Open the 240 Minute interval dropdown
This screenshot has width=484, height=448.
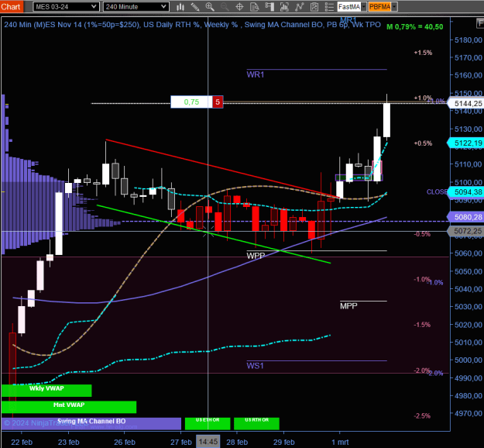tap(136, 6)
